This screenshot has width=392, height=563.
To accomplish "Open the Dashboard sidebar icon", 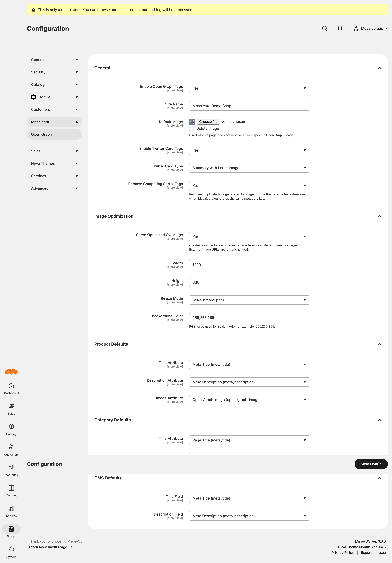I will (x=11, y=389).
